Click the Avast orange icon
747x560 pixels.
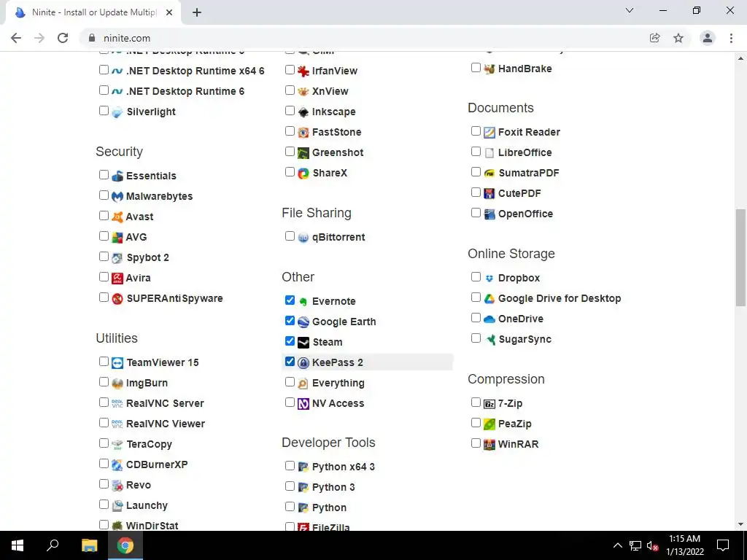(117, 217)
